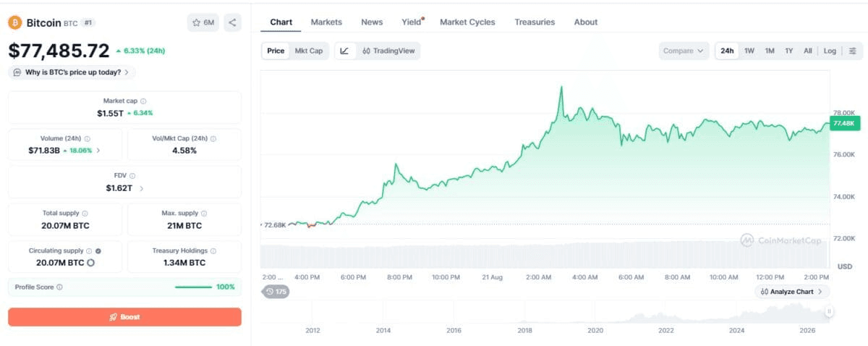Click the Market cap info icon
This screenshot has width=868, height=346.
[143, 101]
